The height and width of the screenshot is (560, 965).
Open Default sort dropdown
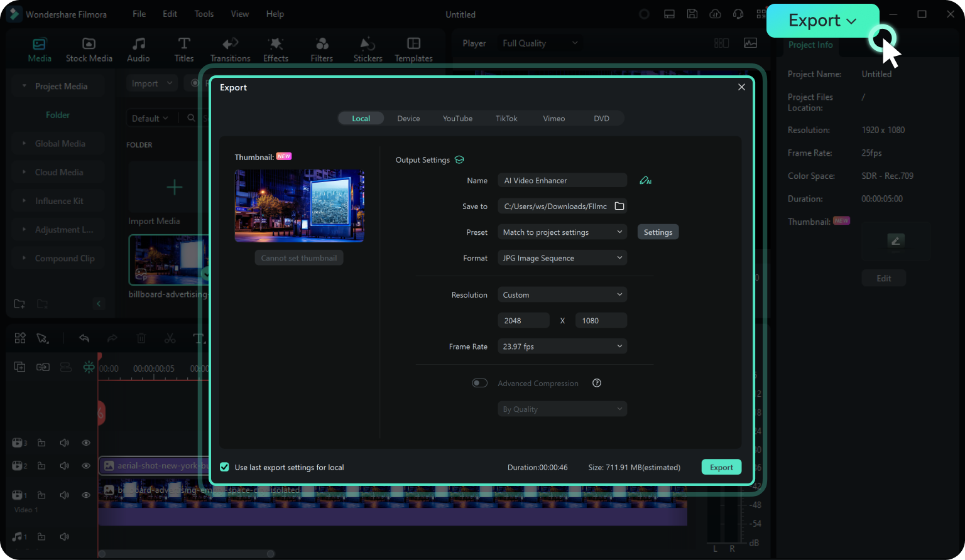tap(150, 118)
